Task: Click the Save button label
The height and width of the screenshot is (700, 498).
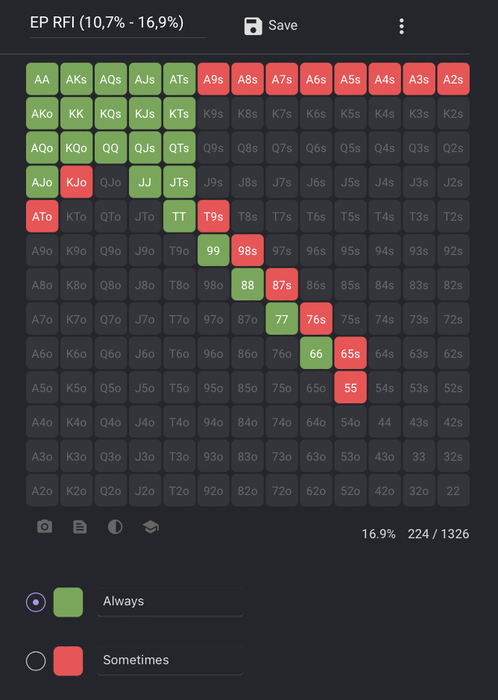Action: pos(283,25)
